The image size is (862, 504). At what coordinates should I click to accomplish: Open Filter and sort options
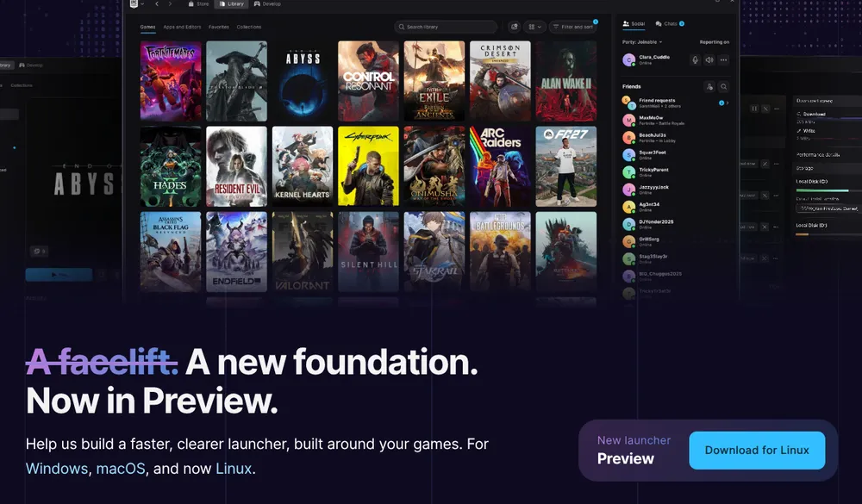[573, 27]
